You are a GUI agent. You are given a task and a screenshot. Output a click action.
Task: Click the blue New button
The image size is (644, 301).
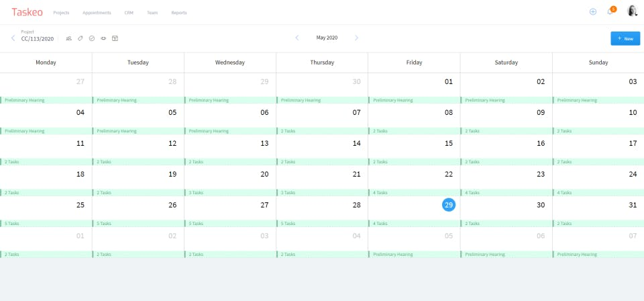(x=625, y=39)
